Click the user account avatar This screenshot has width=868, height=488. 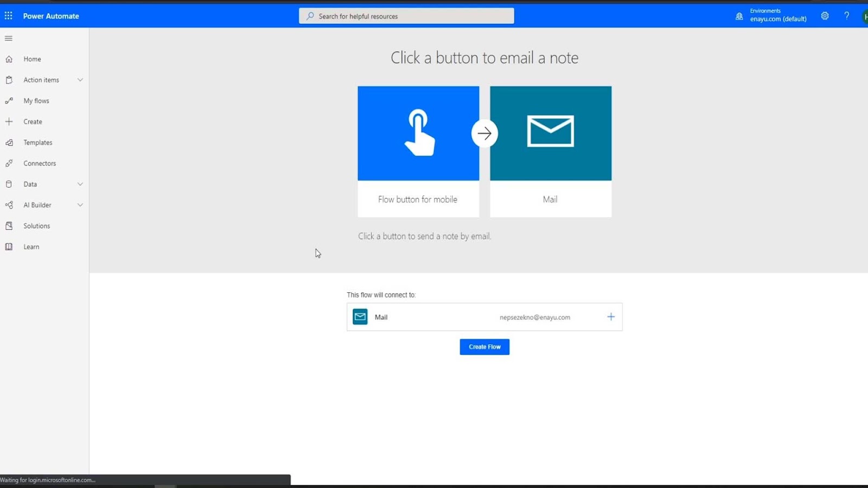click(864, 16)
